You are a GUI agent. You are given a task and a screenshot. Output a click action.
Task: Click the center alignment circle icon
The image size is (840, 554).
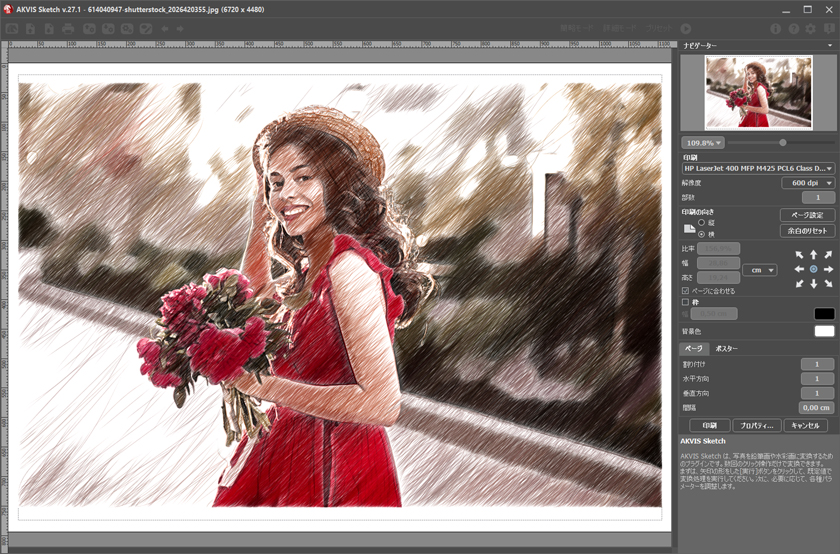click(814, 269)
